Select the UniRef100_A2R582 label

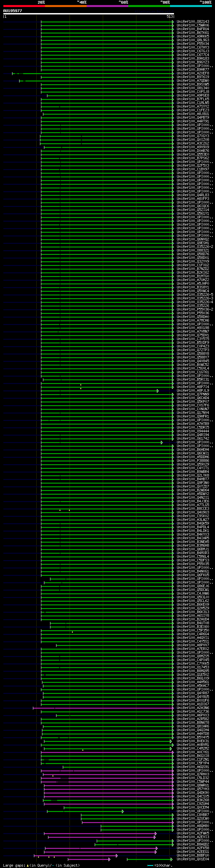[193, 719]
